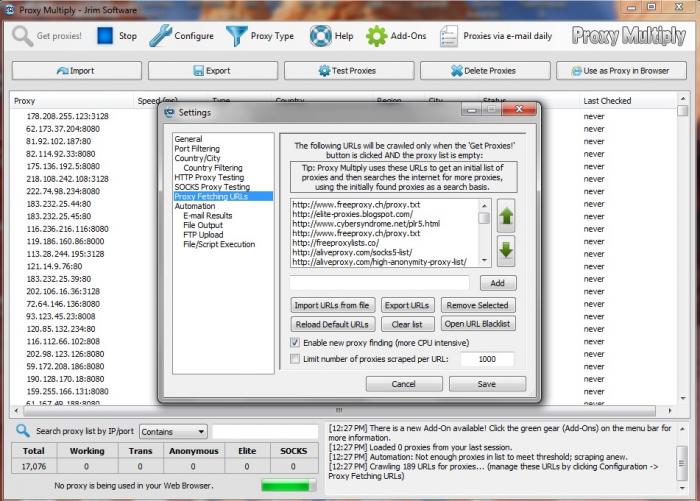Click Import URLs from file
The image size is (700, 501).
click(x=333, y=305)
